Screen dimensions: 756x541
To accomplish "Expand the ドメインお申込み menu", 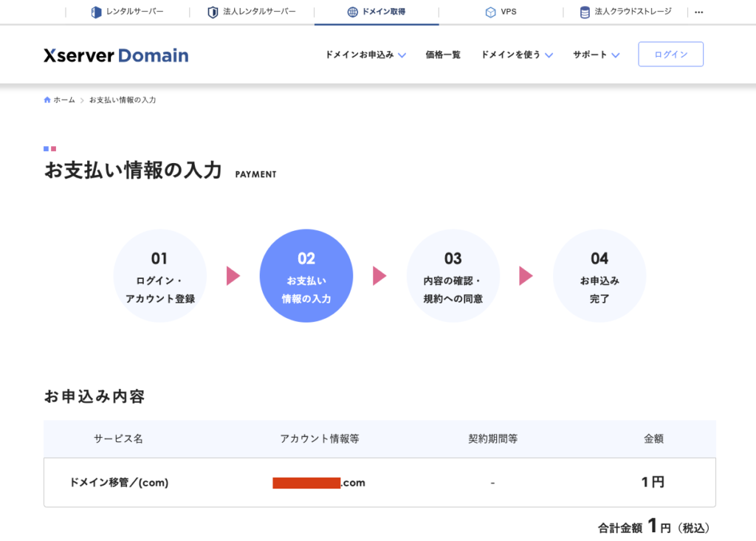I will tap(365, 55).
